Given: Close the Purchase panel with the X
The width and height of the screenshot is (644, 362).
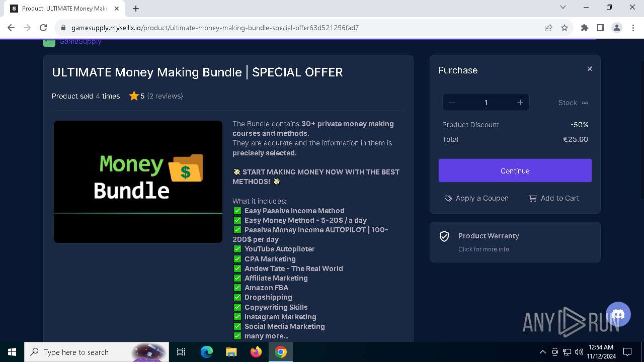Looking at the screenshot, I should (590, 69).
